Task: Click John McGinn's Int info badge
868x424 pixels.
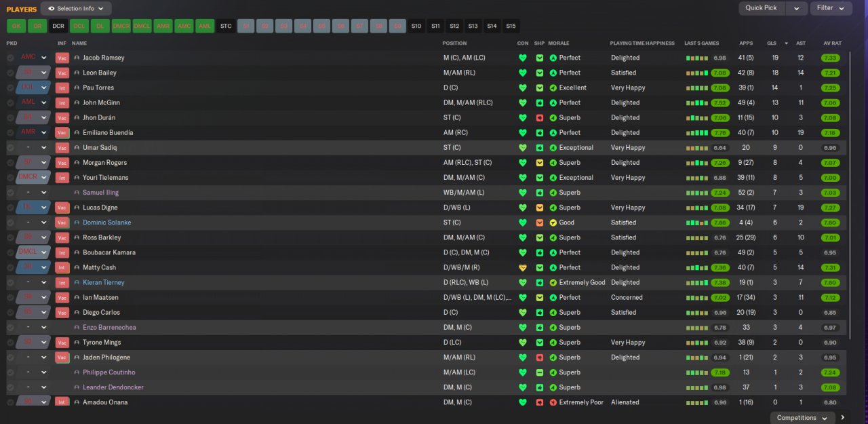Action: pyautogui.click(x=62, y=103)
